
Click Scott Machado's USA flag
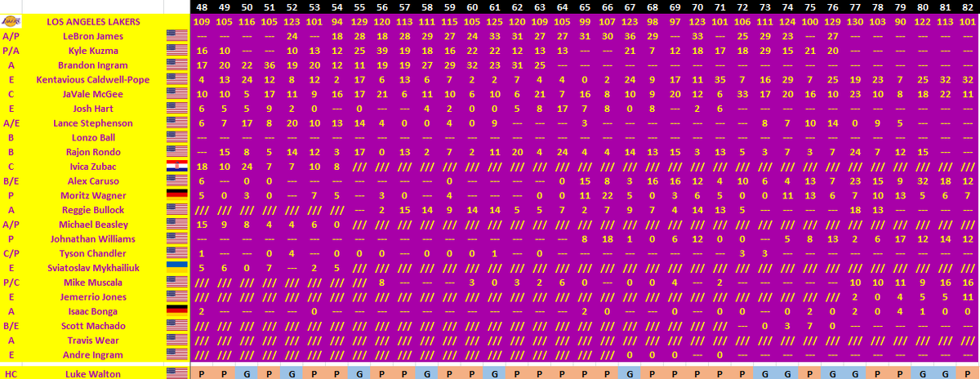coord(176,326)
